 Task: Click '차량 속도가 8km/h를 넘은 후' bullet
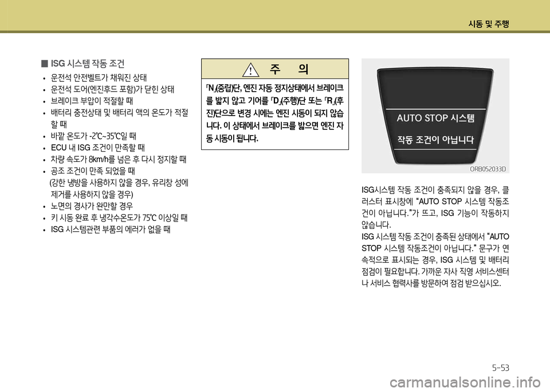click(118, 160)
